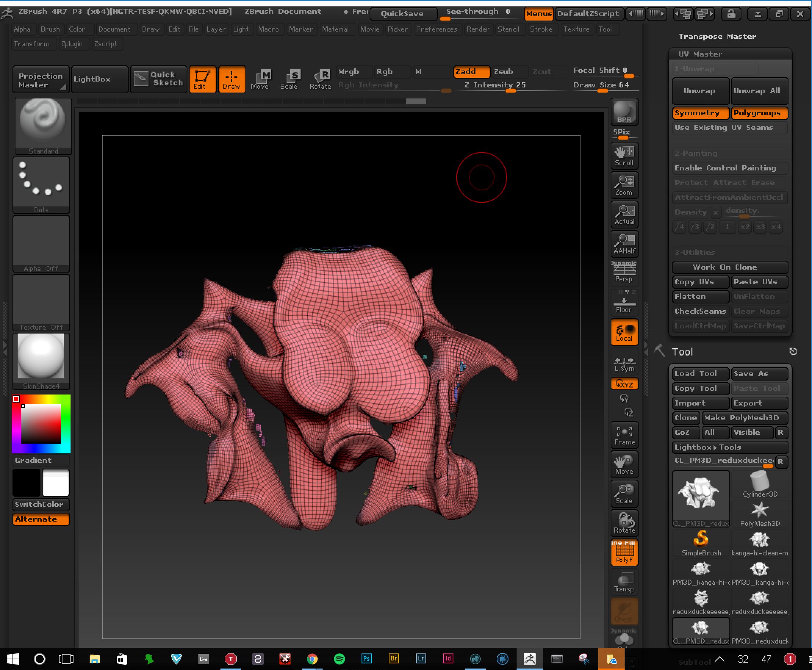Click the Quick Sketch icon
Viewport: 812px width, 670px height.
click(x=159, y=79)
